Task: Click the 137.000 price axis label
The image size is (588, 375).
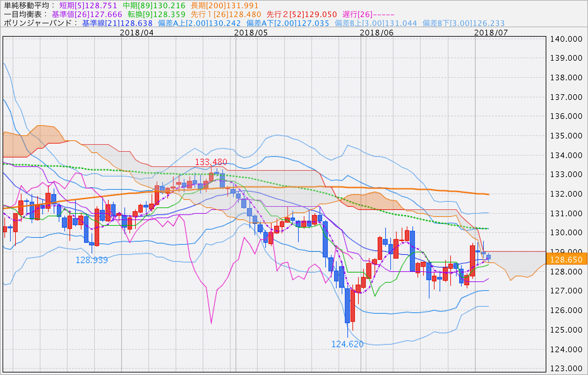Action: coord(566,97)
